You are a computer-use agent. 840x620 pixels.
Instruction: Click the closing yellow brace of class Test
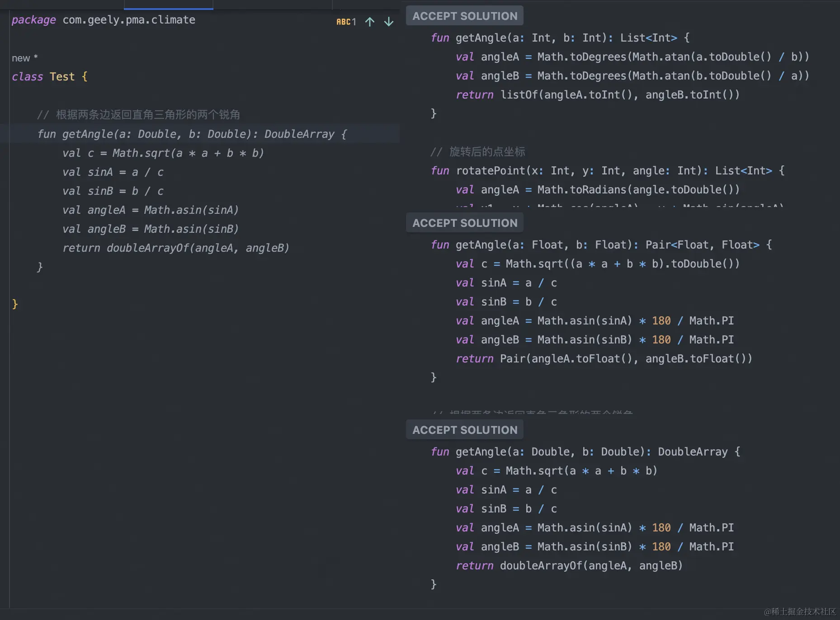pyautogui.click(x=15, y=304)
